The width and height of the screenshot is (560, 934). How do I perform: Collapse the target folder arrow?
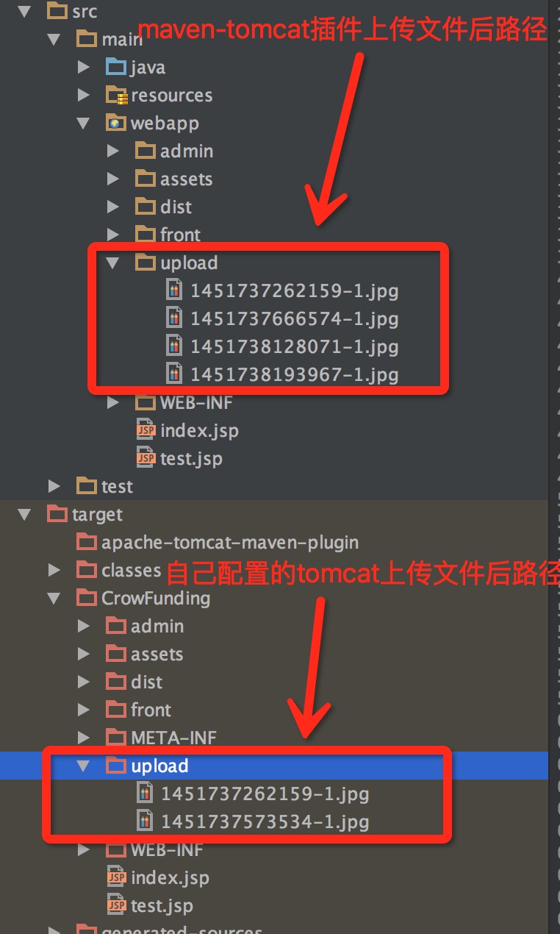click(x=26, y=514)
